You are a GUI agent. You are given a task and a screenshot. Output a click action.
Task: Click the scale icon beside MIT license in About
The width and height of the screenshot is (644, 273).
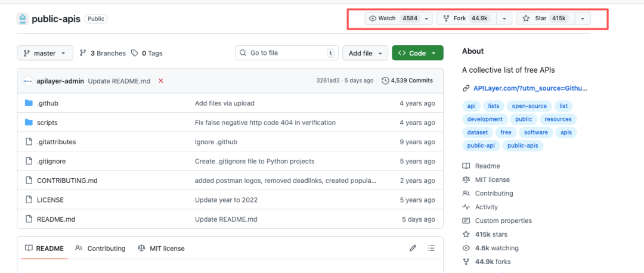[x=466, y=179]
